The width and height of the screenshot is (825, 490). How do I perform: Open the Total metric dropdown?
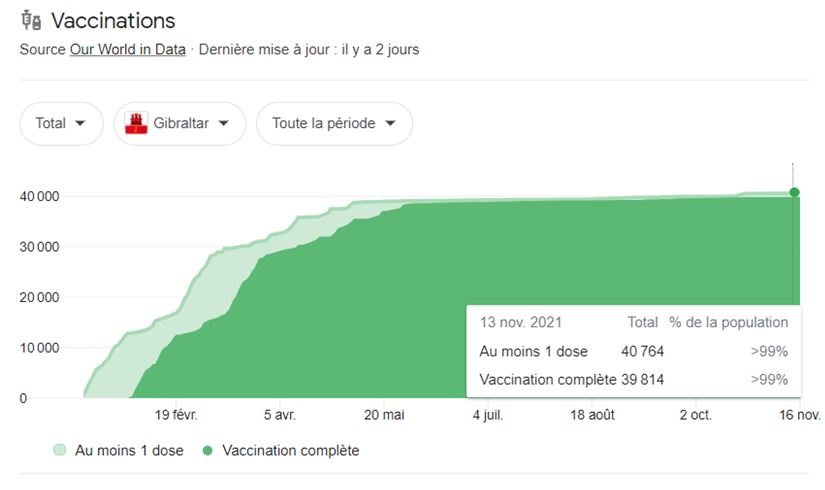(61, 123)
